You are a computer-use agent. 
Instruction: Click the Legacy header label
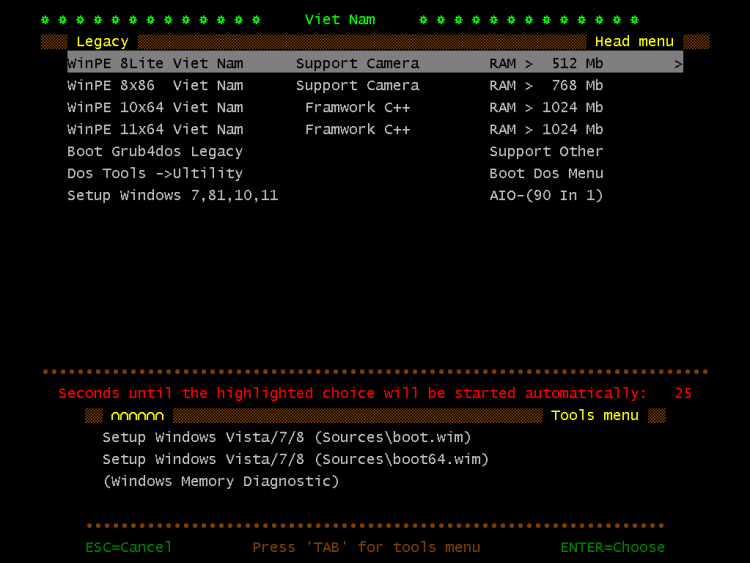(102, 41)
